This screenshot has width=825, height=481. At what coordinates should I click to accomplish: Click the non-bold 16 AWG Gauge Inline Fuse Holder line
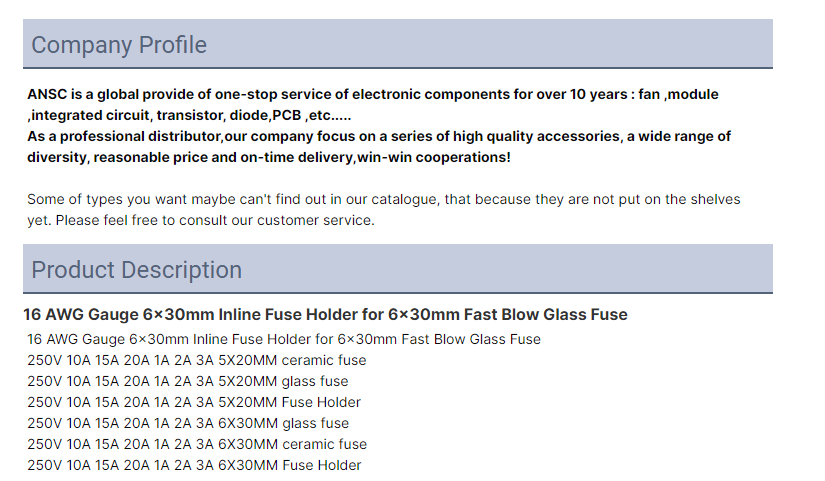point(284,339)
